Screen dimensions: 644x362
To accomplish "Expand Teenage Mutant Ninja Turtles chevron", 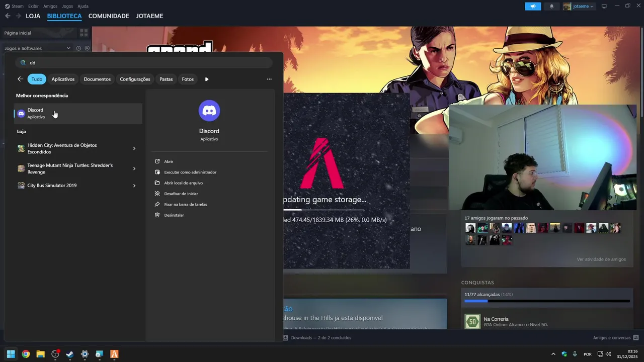I will pos(134,168).
